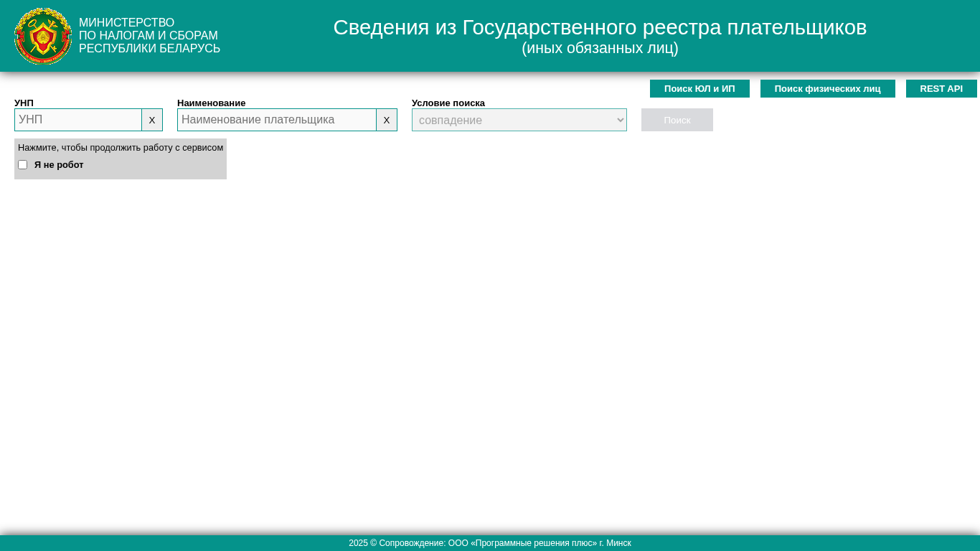This screenshot has width=980, height=551.
Task: Switch to 'Поиск ЮЛ и ИП' tab
Action: pyautogui.click(x=699, y=89)
